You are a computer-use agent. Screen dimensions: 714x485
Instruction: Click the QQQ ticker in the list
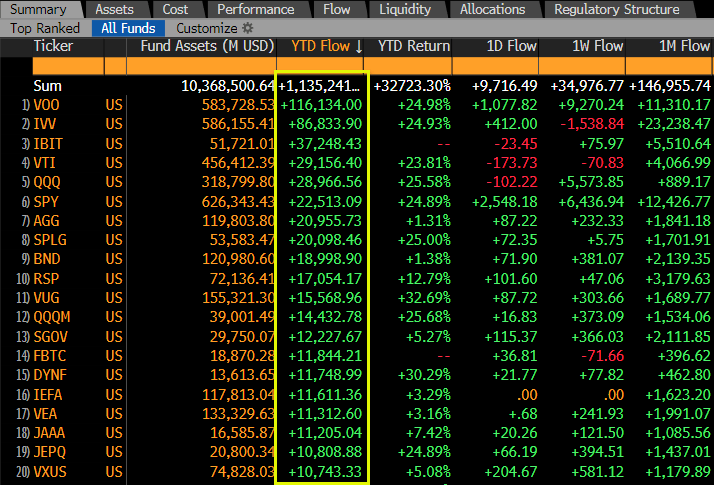point(46,182)
